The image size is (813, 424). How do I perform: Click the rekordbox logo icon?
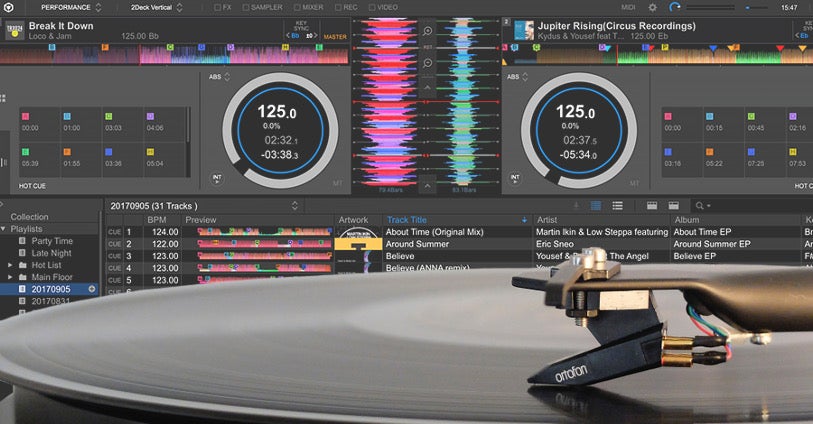pyautogui.click(x=8, y=7)
